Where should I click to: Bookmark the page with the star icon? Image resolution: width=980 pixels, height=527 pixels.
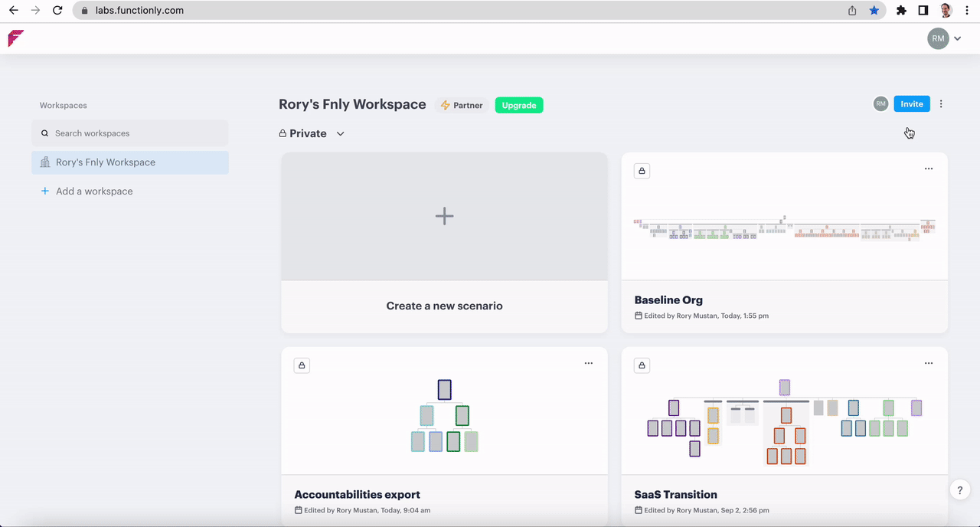pyautogui.click(x=874, y=11)
